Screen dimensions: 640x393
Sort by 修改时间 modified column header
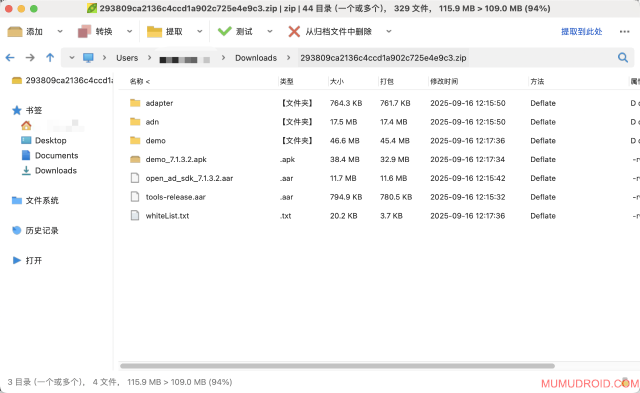coord(444,82)
